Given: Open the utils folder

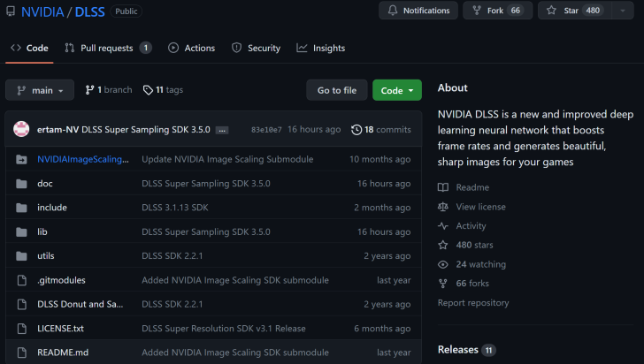Looking at the screenshot, I should tap(46, 256).
